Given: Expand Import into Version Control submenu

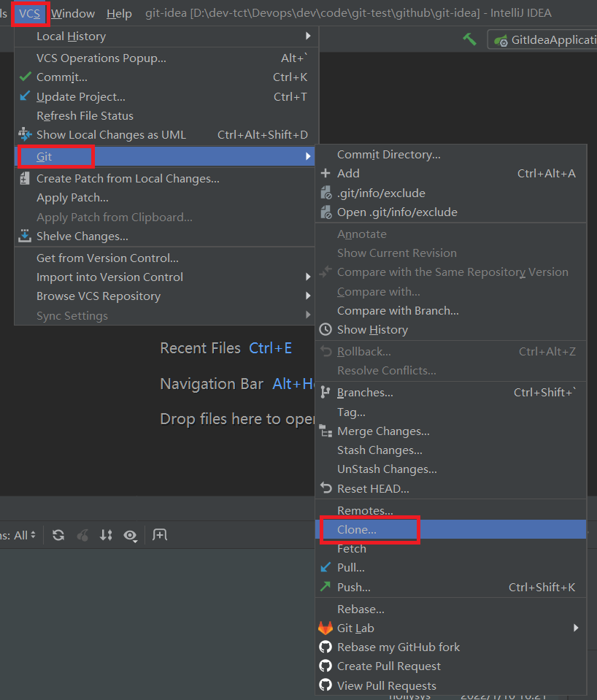Looking at the screenshot, I should point(165,277).
